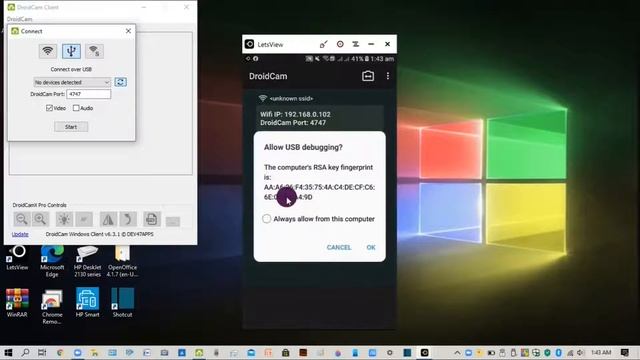Click the mirror flip video control
This screenshot has height=360, width=640.
tap(108, 220)
